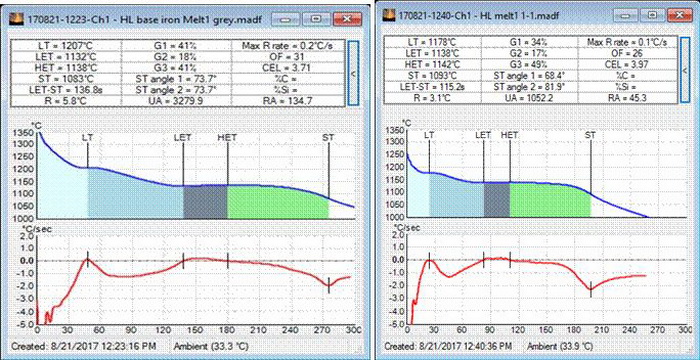Click the G2 = 18% cell
Screen dimensions: 700x360
click(177, 57)
